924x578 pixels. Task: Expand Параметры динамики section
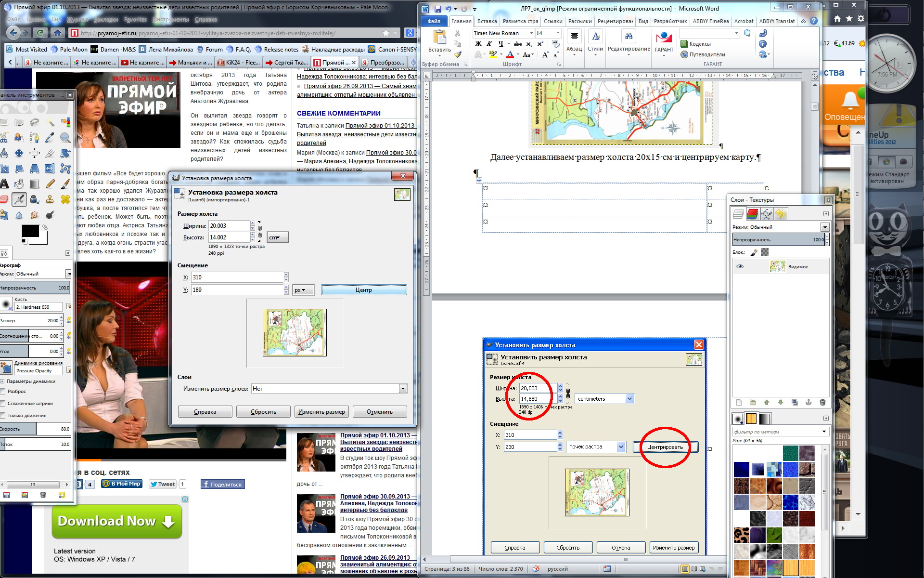[x=2, y=381]
